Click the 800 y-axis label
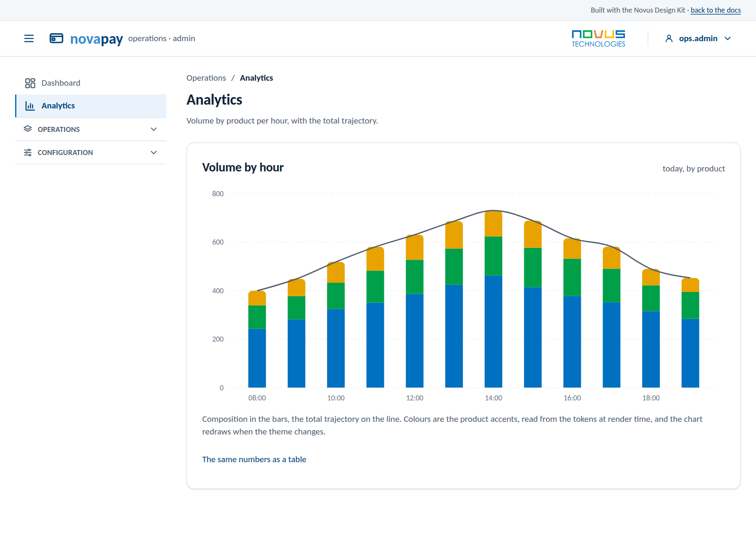Image resolution: width=756 pixels, height=542 pixels. (218, 194)
